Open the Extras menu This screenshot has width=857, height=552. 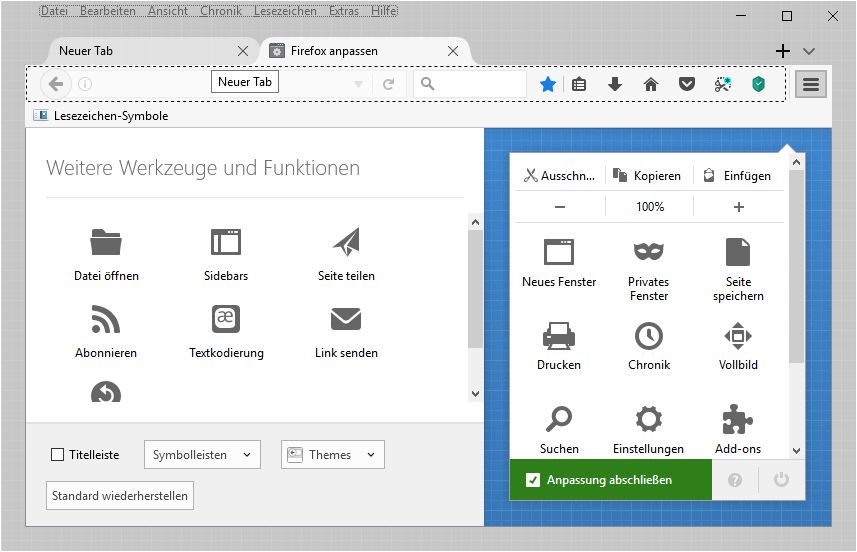click(x=344, y=11)
